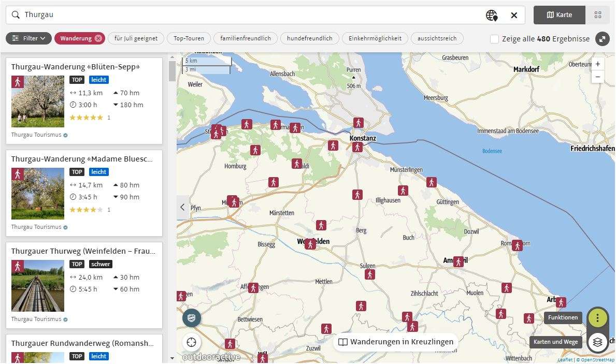Image resolution: width=616 pixels, height=364 pixels.
Task: Center map on my location
Action: click(192, 342)
